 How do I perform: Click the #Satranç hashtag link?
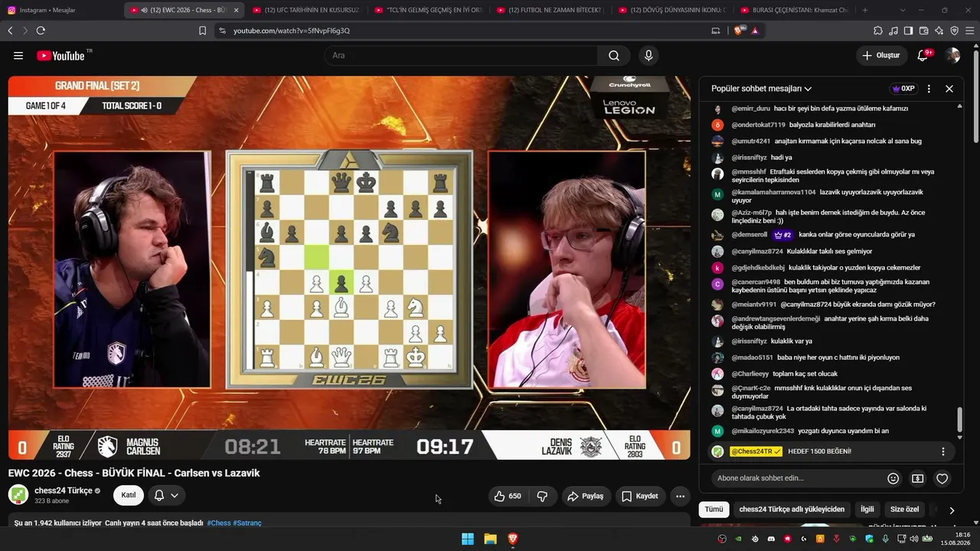pyautogui.click(x=247, y=523)
